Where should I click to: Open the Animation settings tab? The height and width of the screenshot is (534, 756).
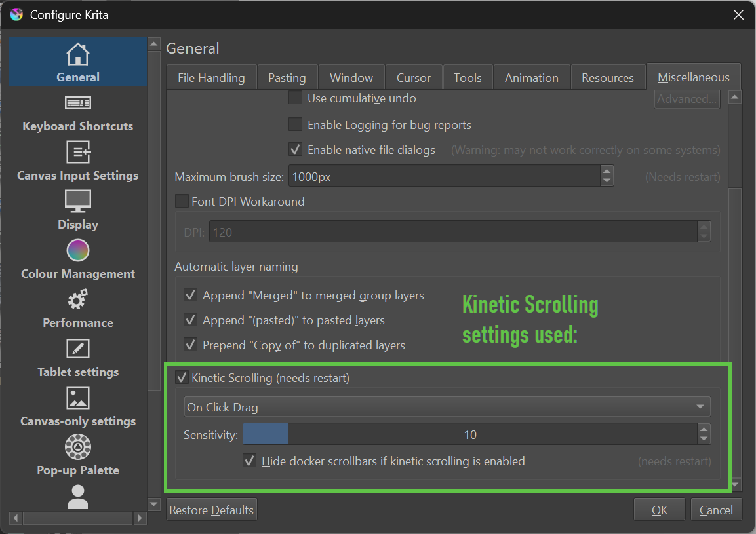(531, 77)
